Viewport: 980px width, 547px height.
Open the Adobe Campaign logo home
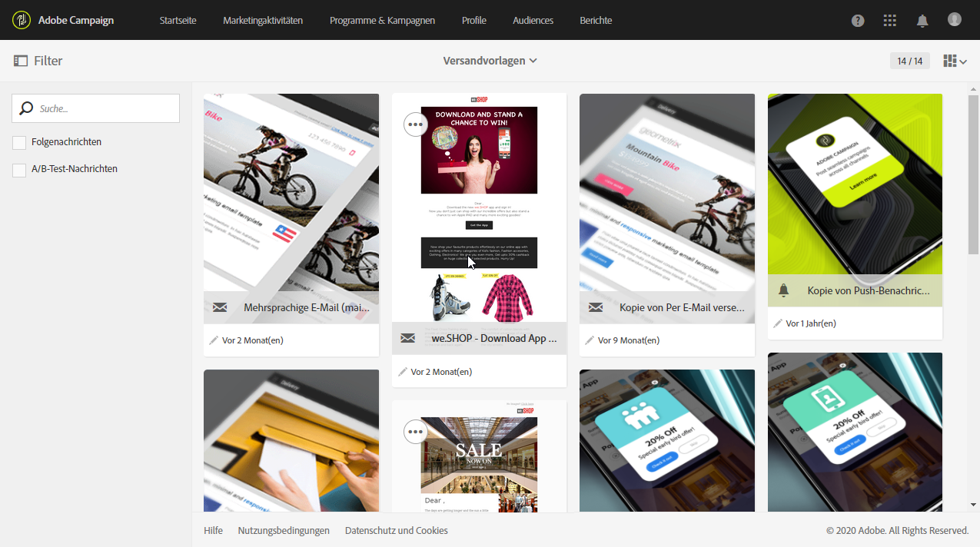click(x=63, y=20)
